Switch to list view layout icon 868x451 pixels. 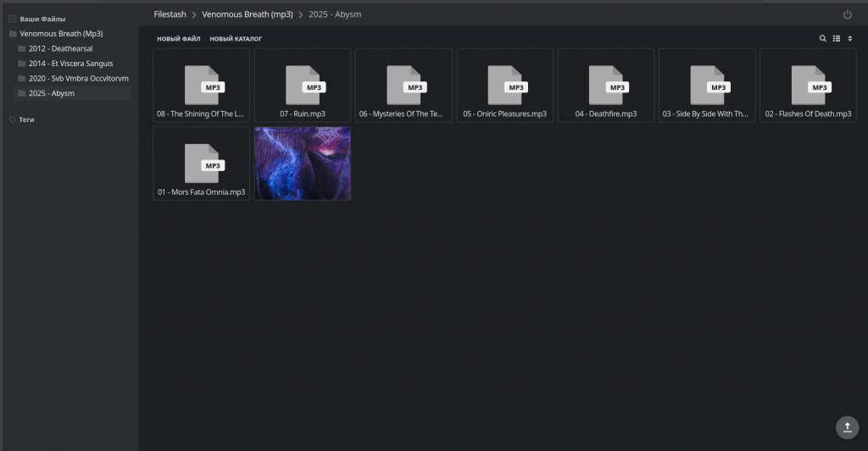click(837, 39)
